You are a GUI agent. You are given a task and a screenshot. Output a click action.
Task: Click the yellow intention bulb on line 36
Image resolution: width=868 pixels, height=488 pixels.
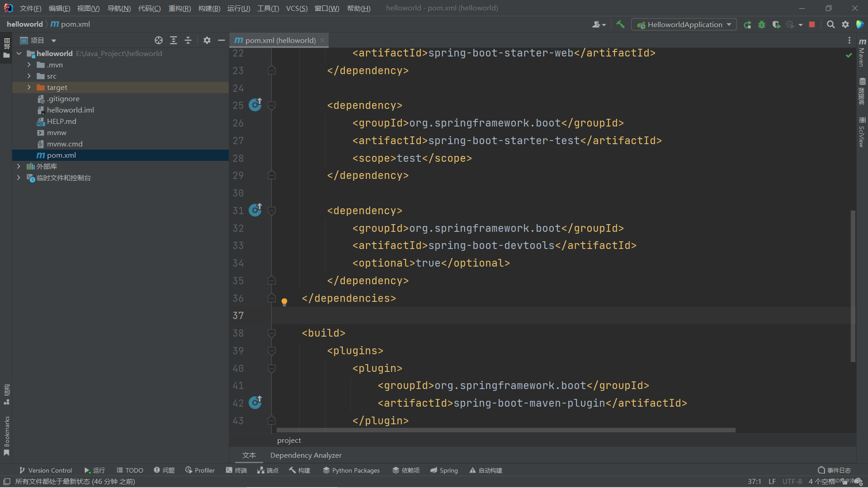[x=284, y=302]
